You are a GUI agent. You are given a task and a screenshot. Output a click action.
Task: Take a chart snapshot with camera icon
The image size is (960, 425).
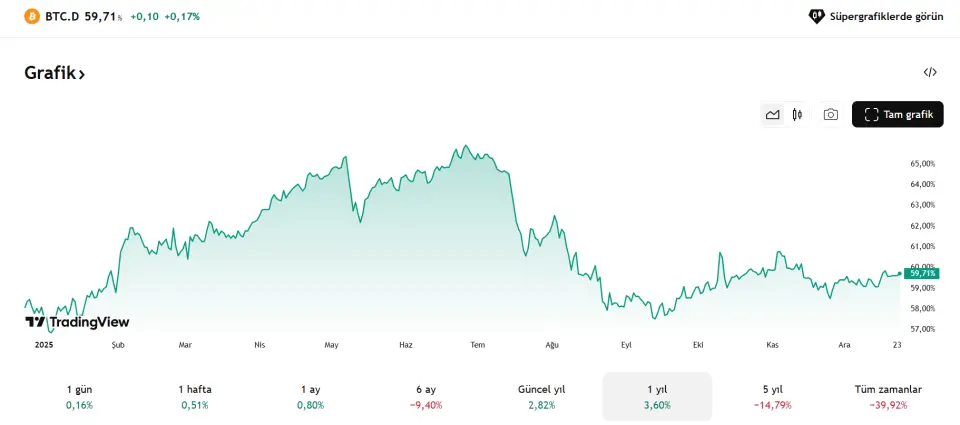point(830,115)
